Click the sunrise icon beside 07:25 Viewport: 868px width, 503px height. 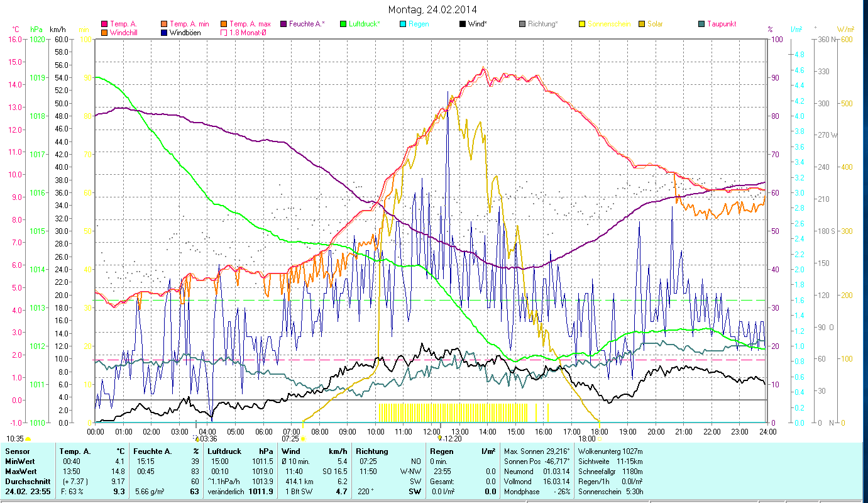pyautogui.click(x=303, y=439)
